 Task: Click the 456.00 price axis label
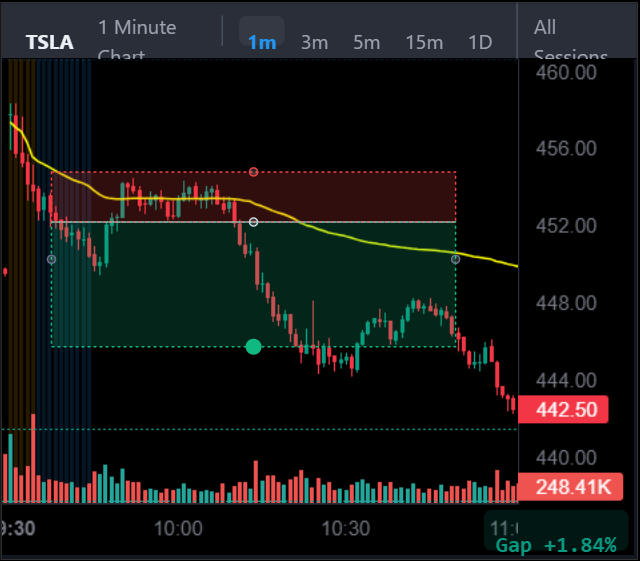pyautogui.click(x=566, y=148)
